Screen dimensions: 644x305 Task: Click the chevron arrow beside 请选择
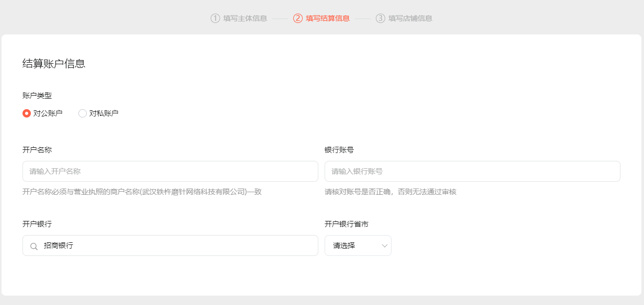point(385,245)
